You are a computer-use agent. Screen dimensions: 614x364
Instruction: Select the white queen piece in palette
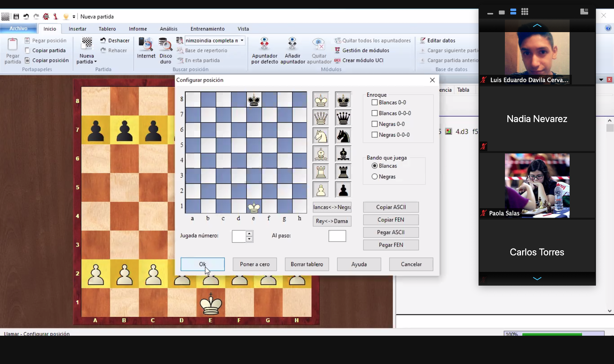[321, 118]
